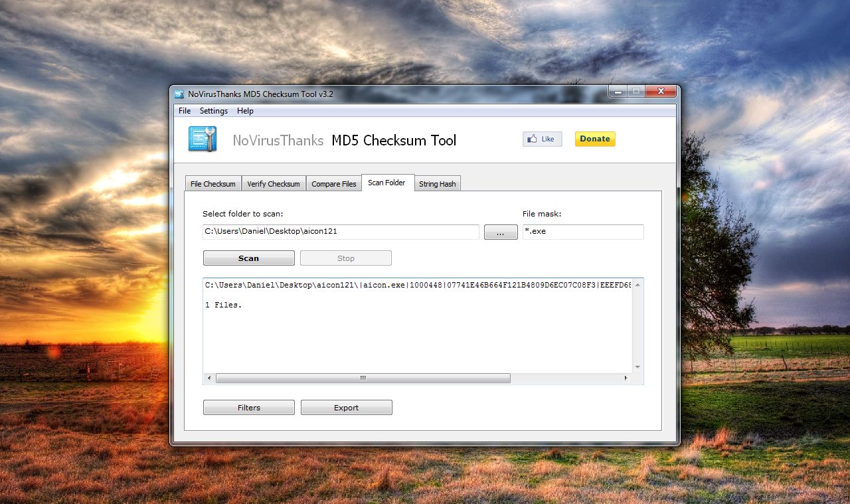850x504 pixels.
Task: Click the 'Select folder to scan:' label
Action: (243, 214)
